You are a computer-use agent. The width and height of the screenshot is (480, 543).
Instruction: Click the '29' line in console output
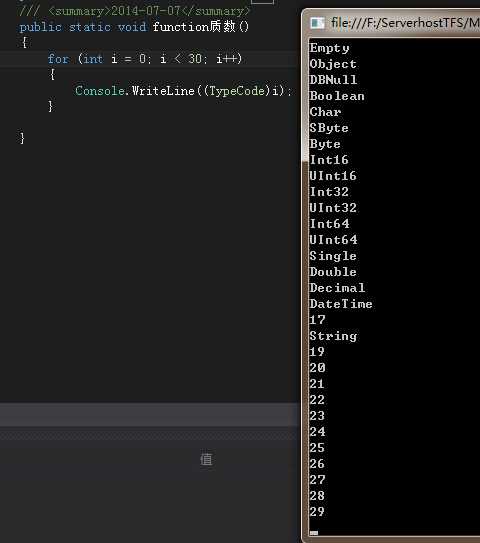(x=317, y=511)
